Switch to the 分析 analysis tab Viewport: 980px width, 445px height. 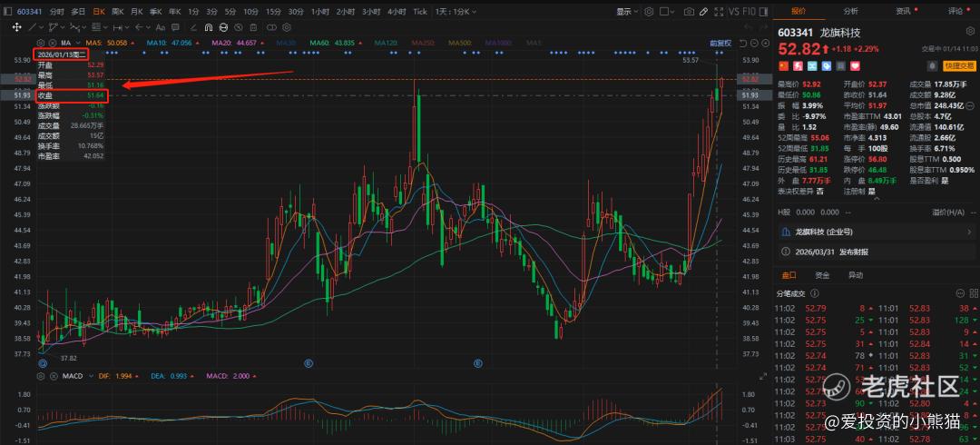tap(850, 11)
